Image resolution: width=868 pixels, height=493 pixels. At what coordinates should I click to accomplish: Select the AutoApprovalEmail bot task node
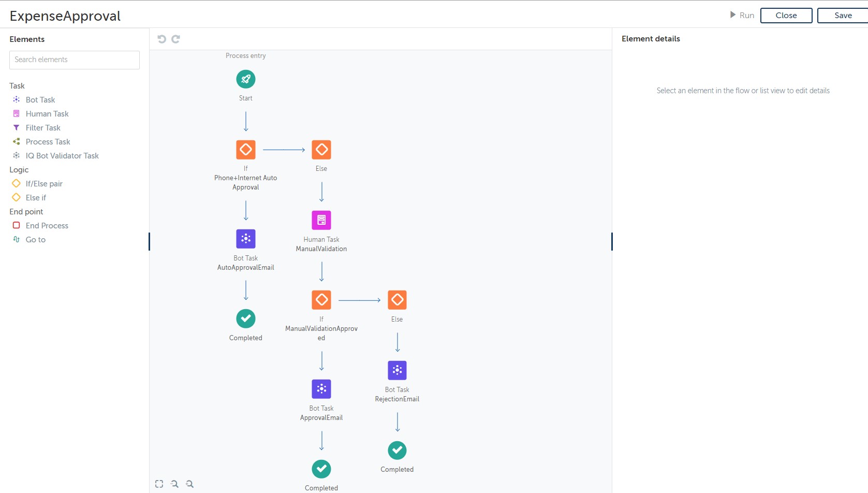tap(246, 239)
